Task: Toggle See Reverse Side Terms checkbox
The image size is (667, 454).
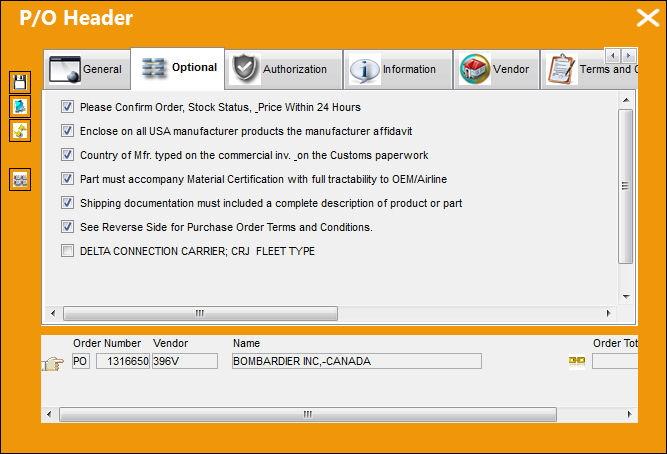Action: point(67,226)
